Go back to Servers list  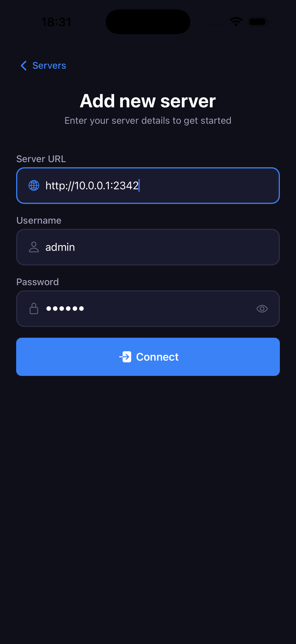click(49, 66)
